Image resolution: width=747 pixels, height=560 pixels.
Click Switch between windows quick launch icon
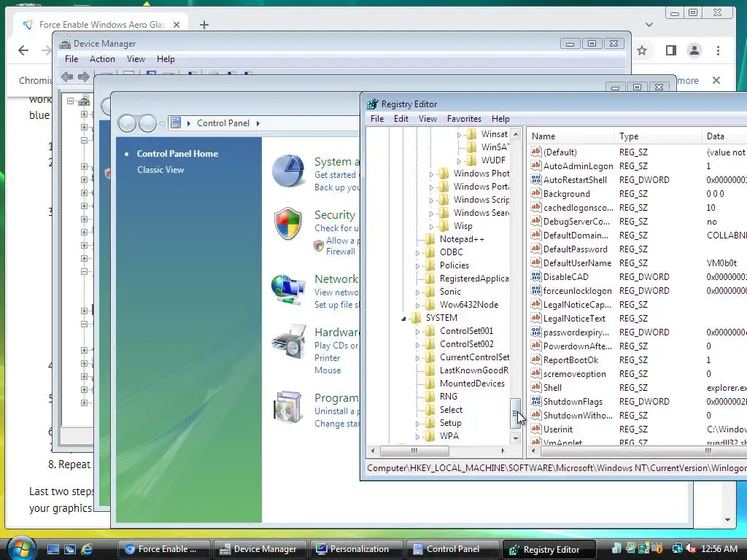70,550
